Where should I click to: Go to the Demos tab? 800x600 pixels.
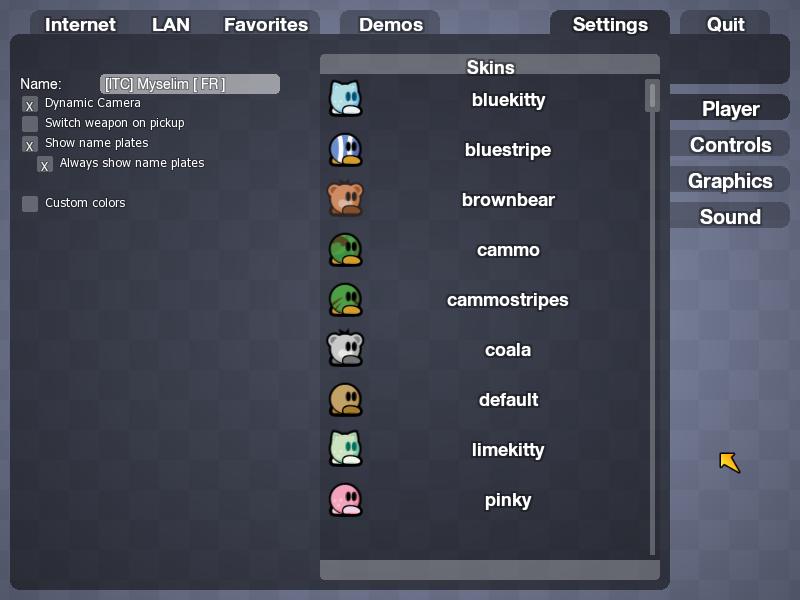click(391, 24)
